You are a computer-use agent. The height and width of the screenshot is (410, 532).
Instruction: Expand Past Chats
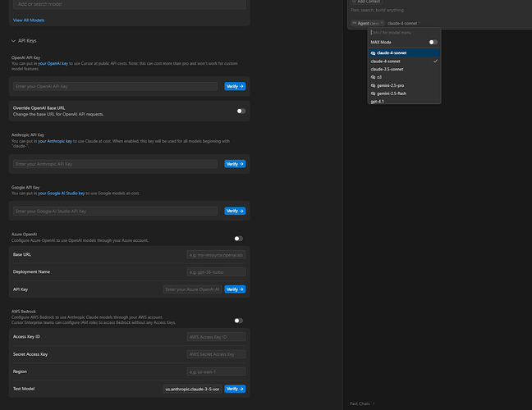[362, 403]
